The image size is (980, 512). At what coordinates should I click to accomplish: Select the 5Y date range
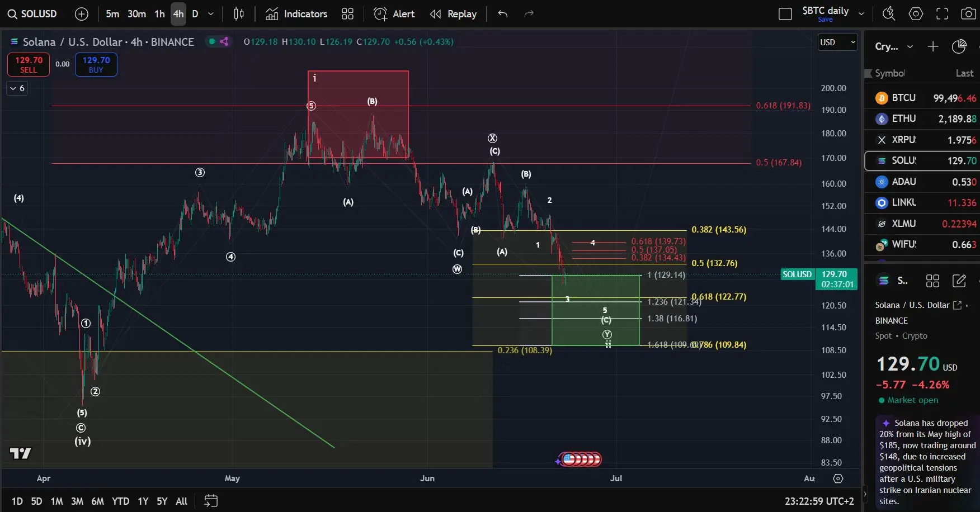coord(162,501)
